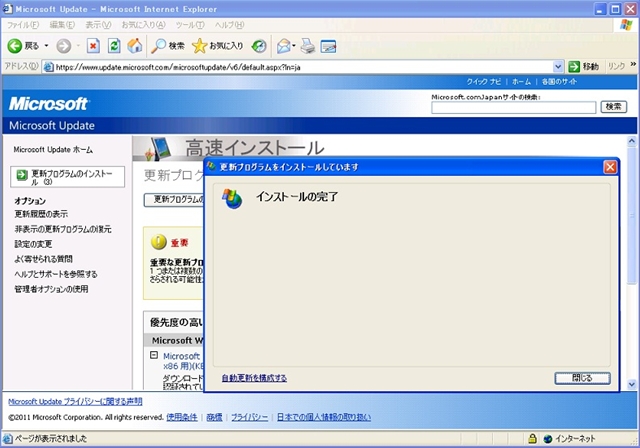Open Favorites with the star icon
The image size is (640, 448).
point(199,46)
